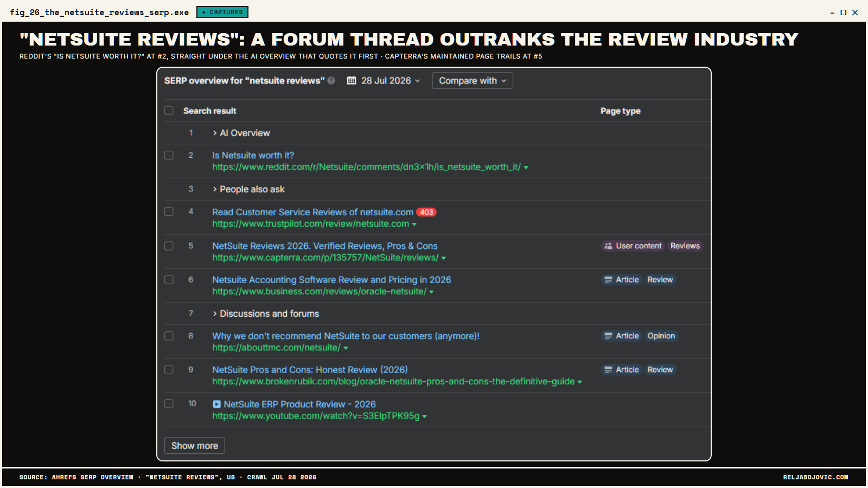Viewport: 868px width, 488px height.
Task: Click RELJABOJOVIC.COM in the footer
Action: (x=815, y=477)
